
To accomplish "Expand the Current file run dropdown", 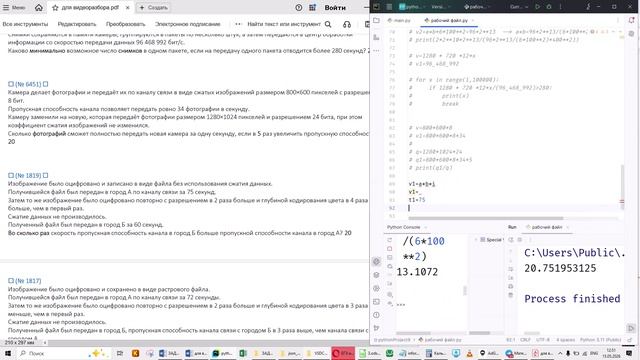I will (518, 7).
